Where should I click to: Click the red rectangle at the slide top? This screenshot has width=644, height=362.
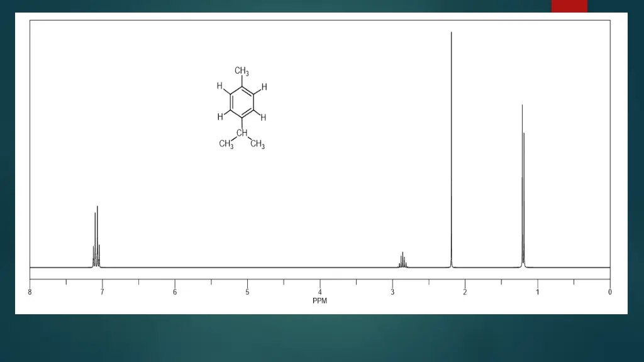(x=569, y=6)
